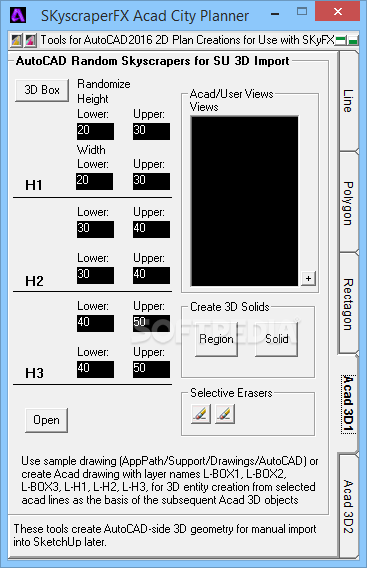Viewport: 367px width, 568px height.
Task: Click the 'Use sample drawing' instruction paragraph
Action: tap(169, 480)
